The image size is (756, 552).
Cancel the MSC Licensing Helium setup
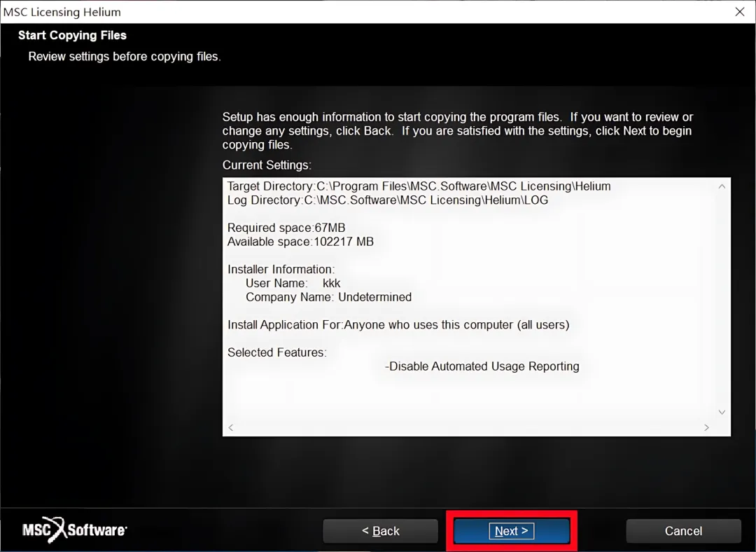(683, 531)
